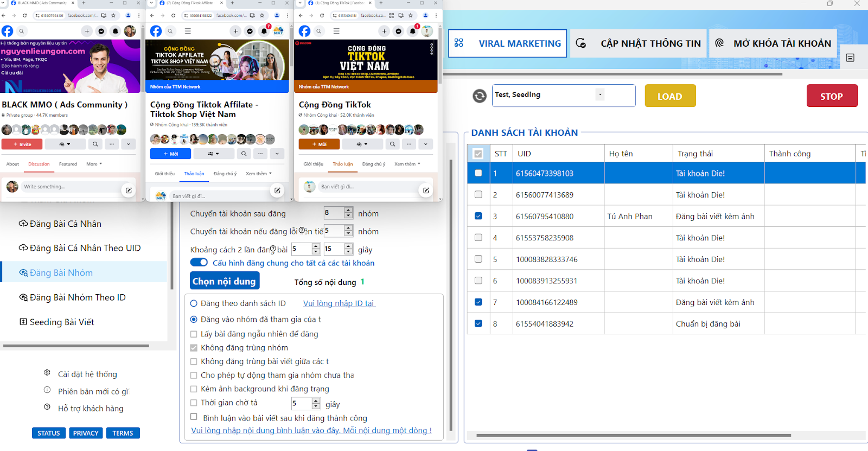Open chevron dropdown next to BLACK MMO ellipsis
The width and height of the screenshot is (868, 451).
coord(129,144)
